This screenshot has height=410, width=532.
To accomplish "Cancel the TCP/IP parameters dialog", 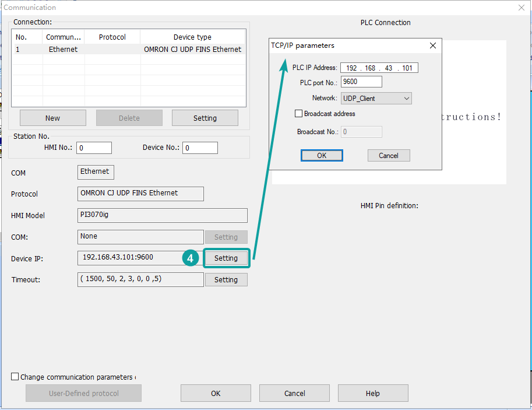I will (x=389, y=156).
